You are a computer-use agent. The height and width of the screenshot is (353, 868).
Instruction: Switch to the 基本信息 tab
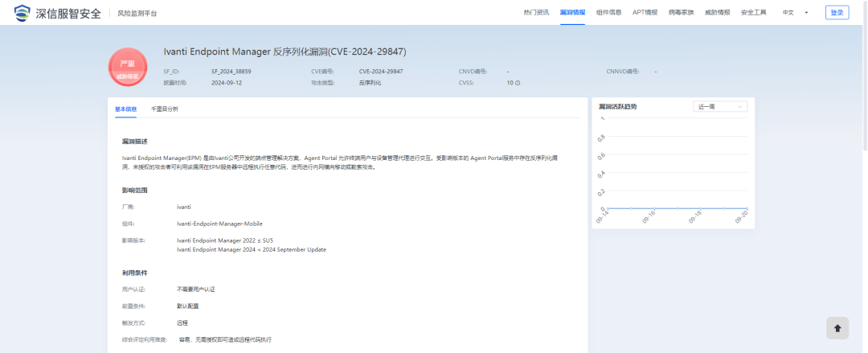click(x=125, y=109)
